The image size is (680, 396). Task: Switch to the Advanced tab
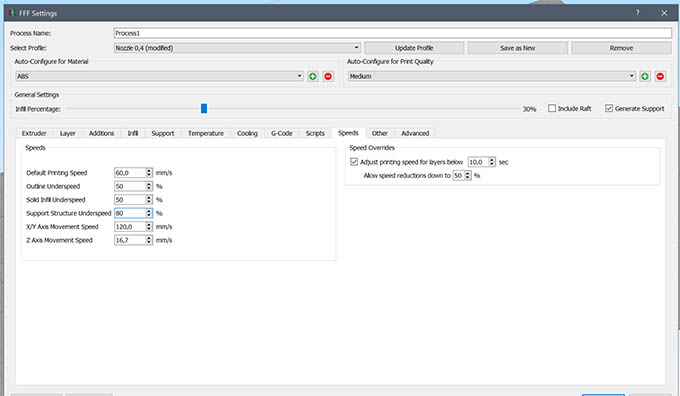click(415, 133)
